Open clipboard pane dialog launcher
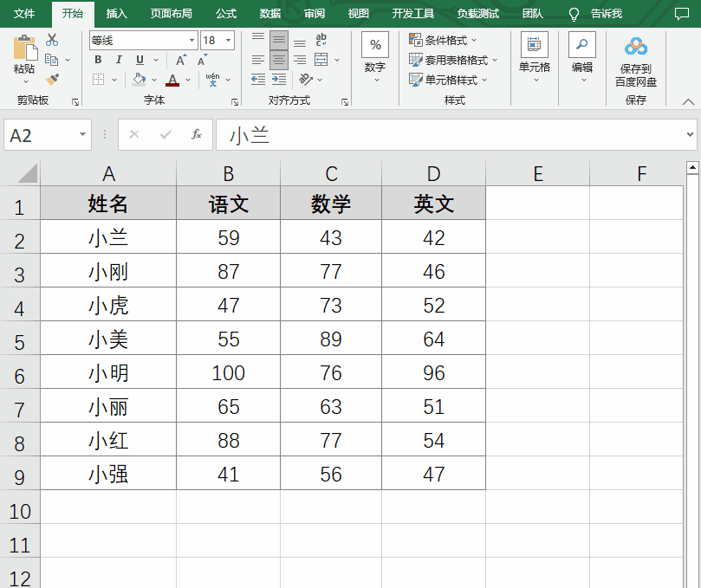The image size is (701, 588). (75, 102)
